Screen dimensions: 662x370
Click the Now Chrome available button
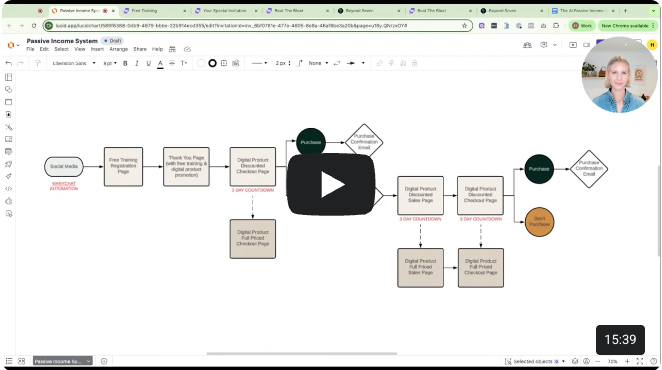coord(627,26)
